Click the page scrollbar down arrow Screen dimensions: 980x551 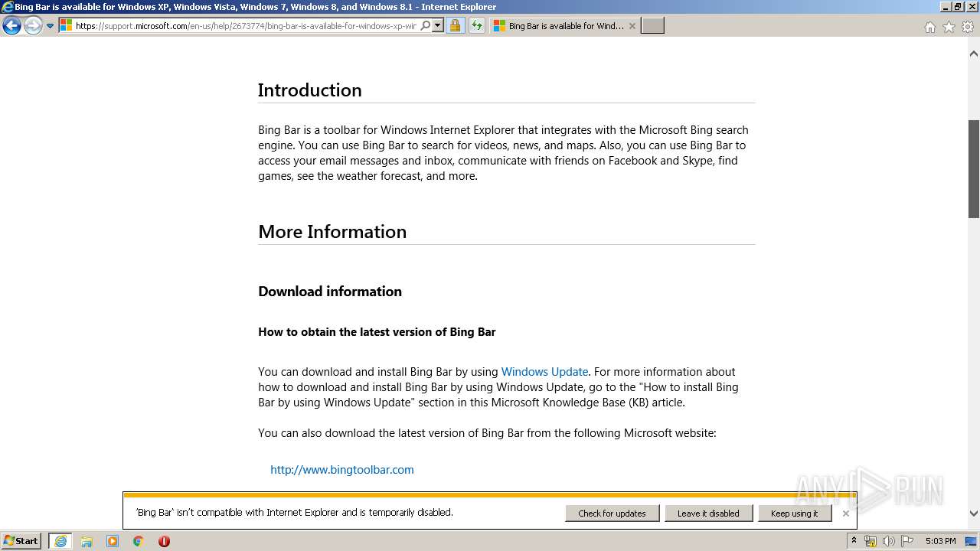point(974,514)
